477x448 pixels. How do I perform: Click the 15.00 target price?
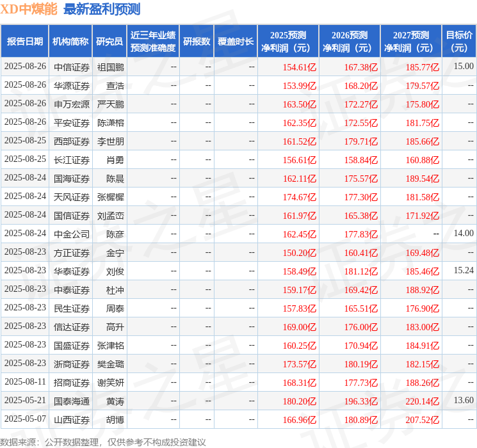pyautogui.click(x=464, y=66)
